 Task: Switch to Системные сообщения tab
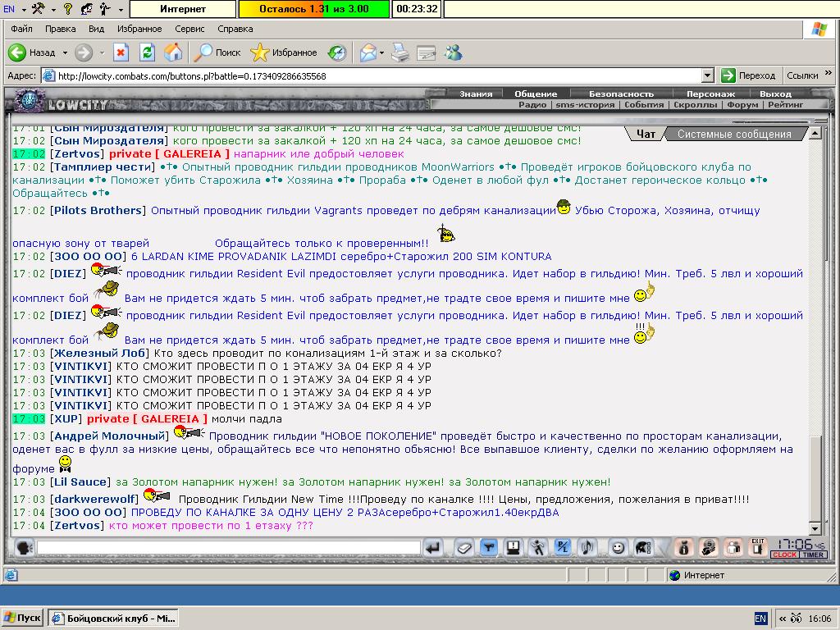pos(734,134)
